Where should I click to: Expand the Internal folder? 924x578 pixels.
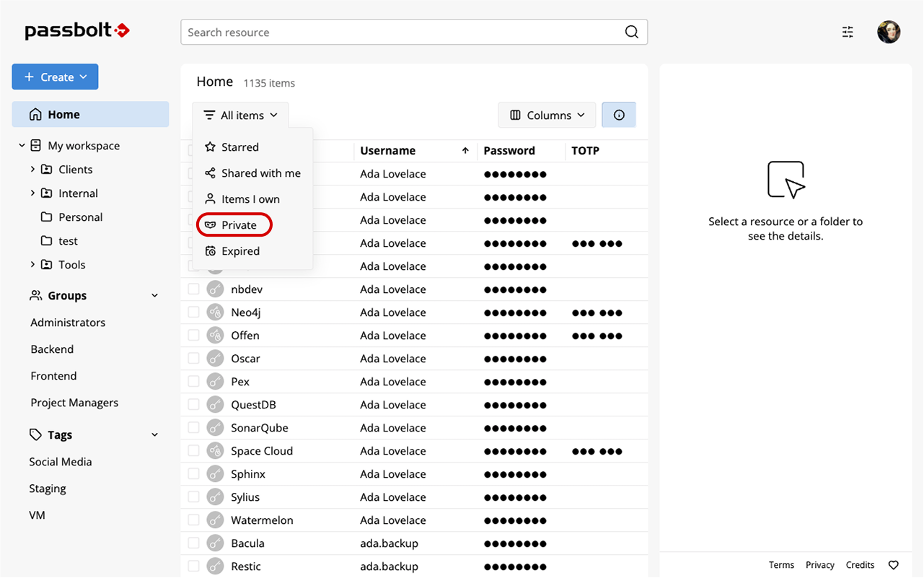(x=32, y=193)
